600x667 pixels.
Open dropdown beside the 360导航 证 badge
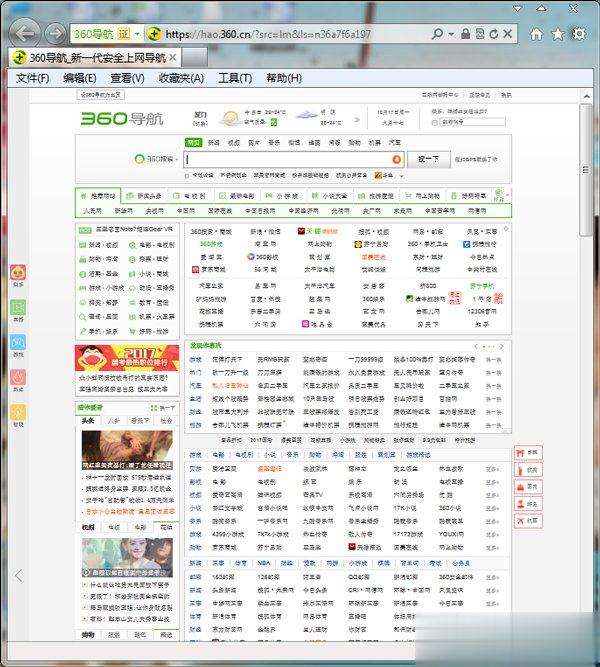(137, 34)
